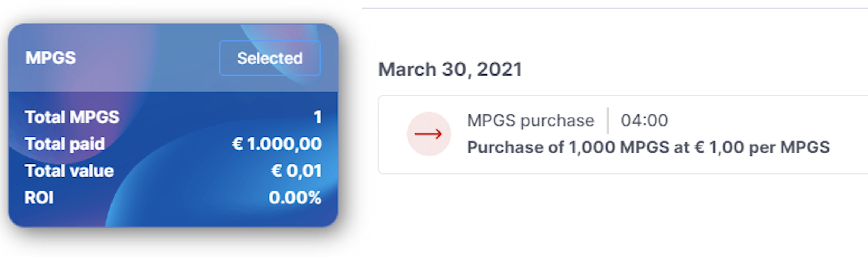The image size is (868, 257).
Task: Click the € 1.000,00 paid amount
Action: tap(277, 144)
